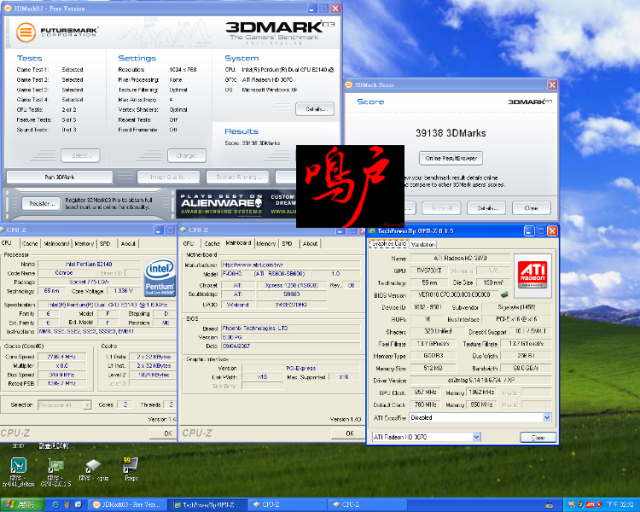Screen dimensions: 640x512
Task: Open the Validation tab in GPU-Z
Action: (423, 244)
